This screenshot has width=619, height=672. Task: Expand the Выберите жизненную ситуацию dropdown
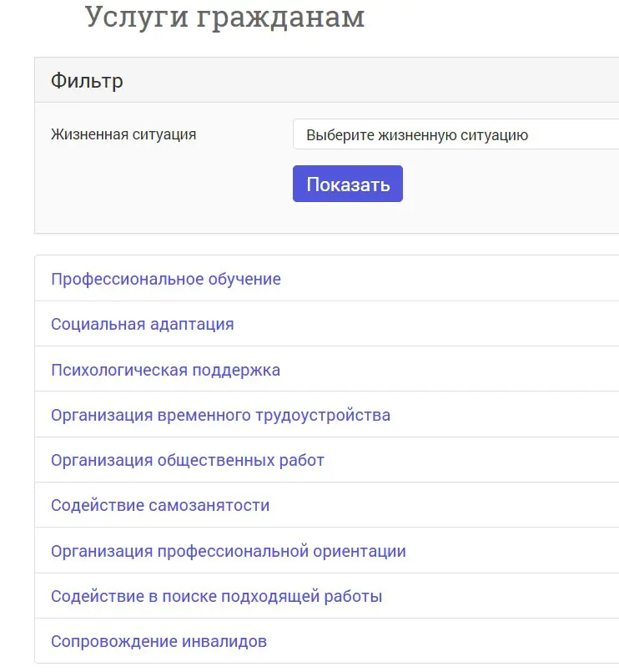pos(455,134)
